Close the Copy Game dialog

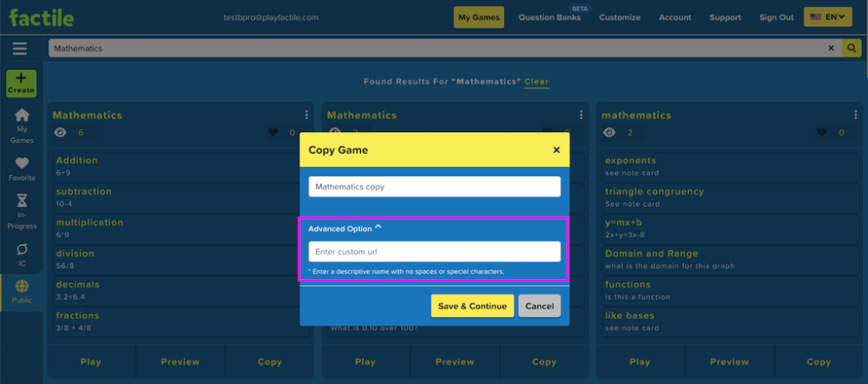556,149
